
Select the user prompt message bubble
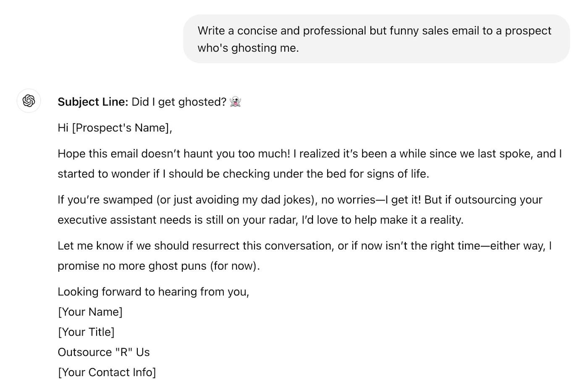pos(376,39)
